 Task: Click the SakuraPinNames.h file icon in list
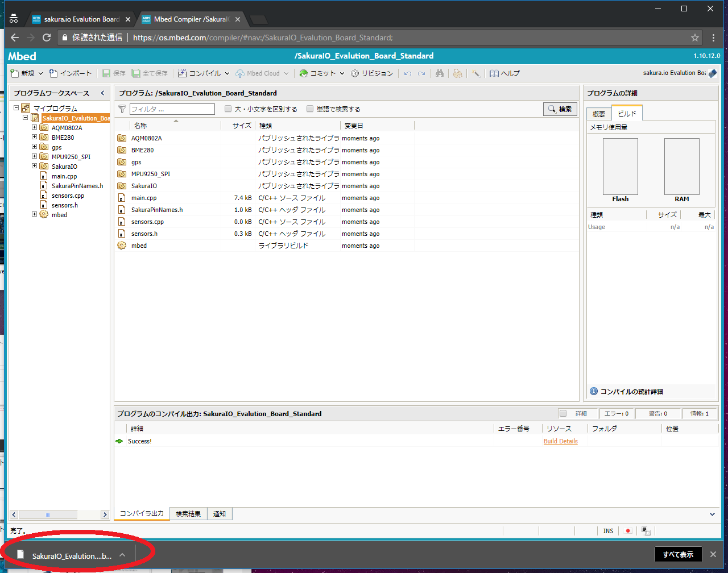(x=121, y=210)
